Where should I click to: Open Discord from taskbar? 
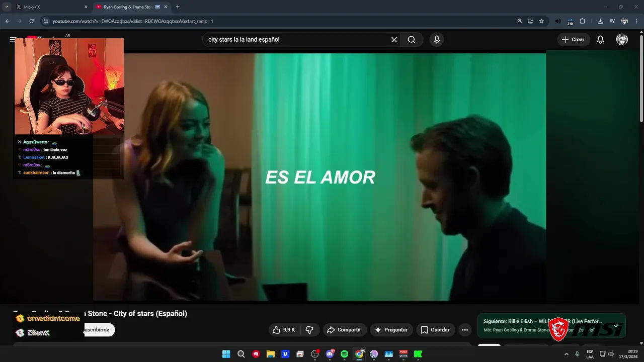(x=330, y=354)
